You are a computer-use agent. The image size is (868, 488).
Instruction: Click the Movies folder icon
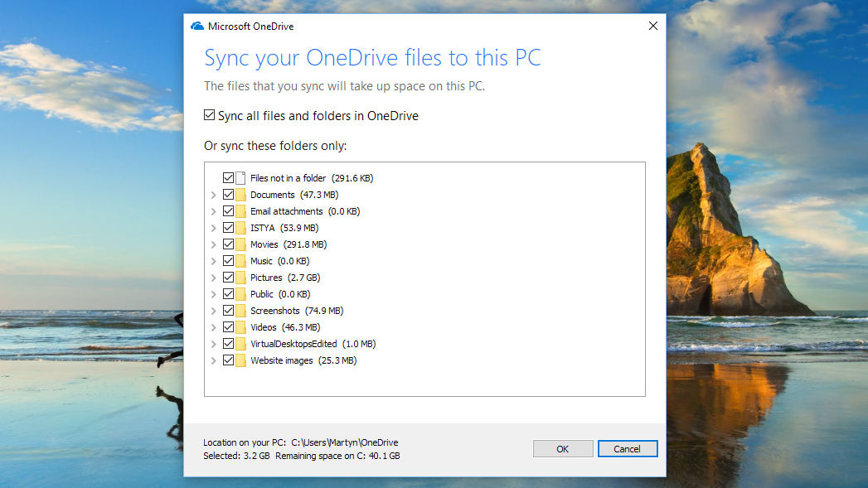coord(241,244)
